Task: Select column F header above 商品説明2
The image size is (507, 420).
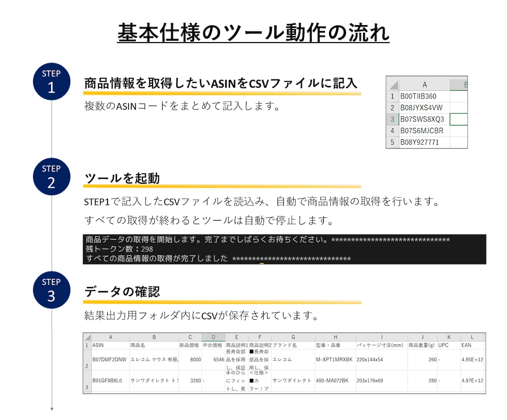Action: tap(260, 337)
